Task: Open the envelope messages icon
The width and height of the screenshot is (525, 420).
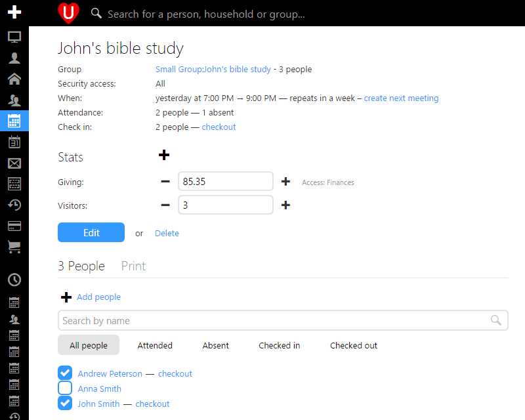Action: pos(14,163)
